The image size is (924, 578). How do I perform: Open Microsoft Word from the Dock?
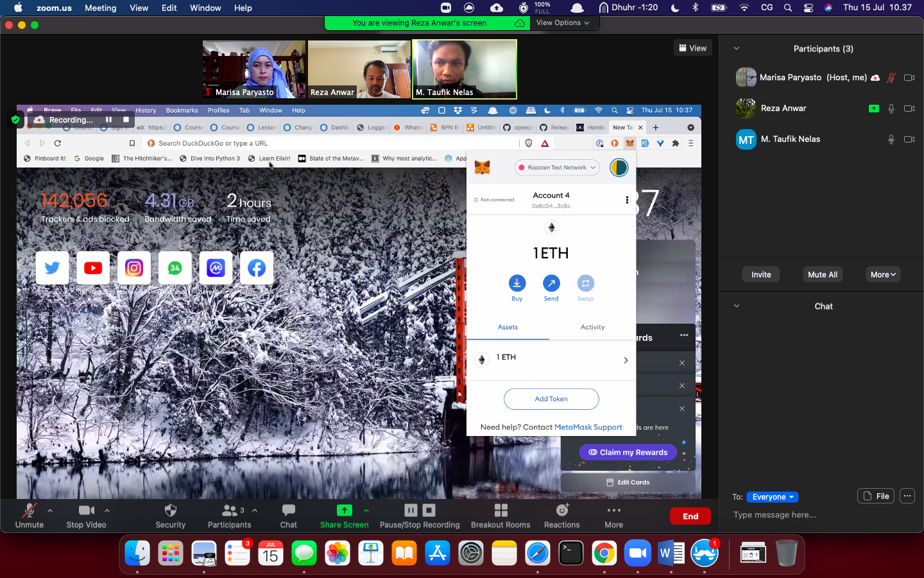click(671, 553)
